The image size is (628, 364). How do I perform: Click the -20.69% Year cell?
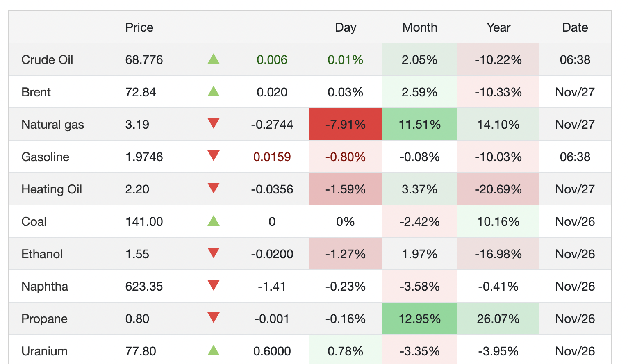(498, 189)
